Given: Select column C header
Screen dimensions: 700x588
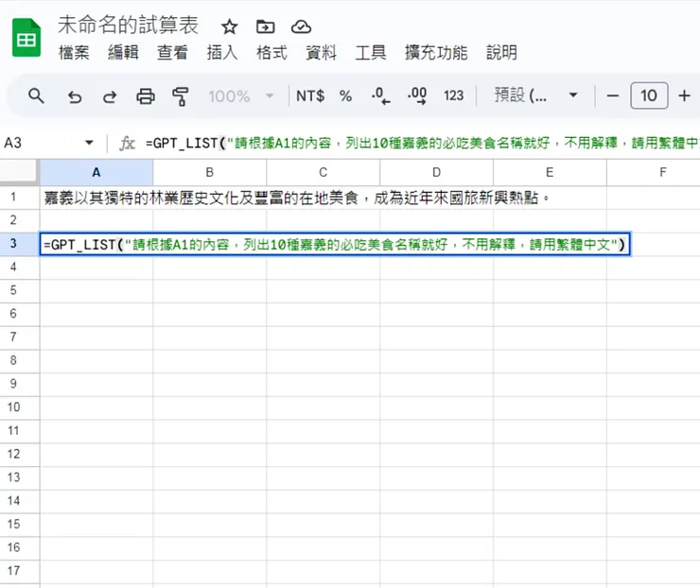Looking at the screenshot, I should click(323, 172).
